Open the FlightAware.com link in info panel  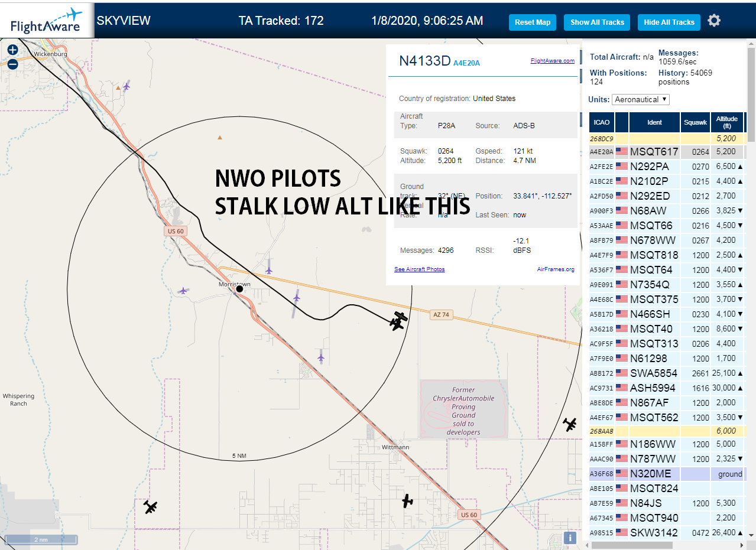[553, 61]
